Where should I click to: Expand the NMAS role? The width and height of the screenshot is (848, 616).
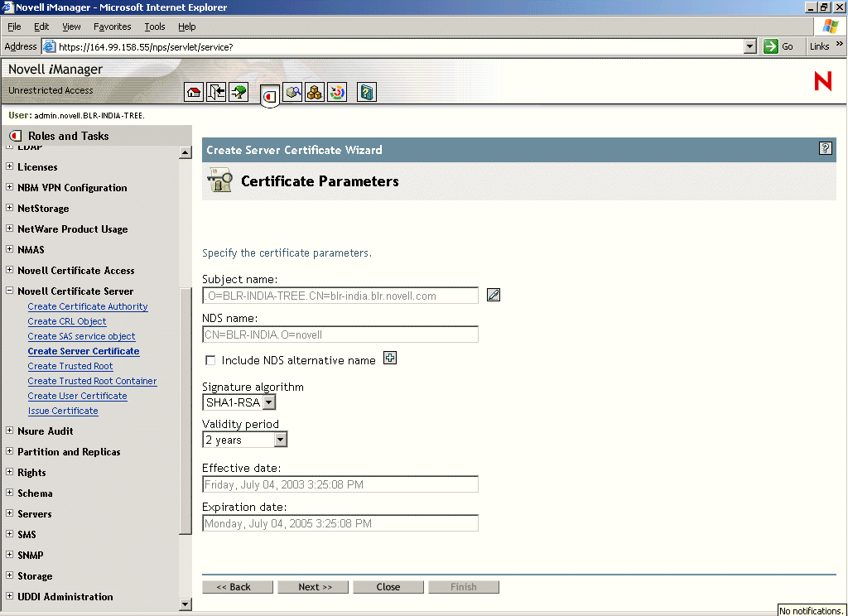coord(9,248)
